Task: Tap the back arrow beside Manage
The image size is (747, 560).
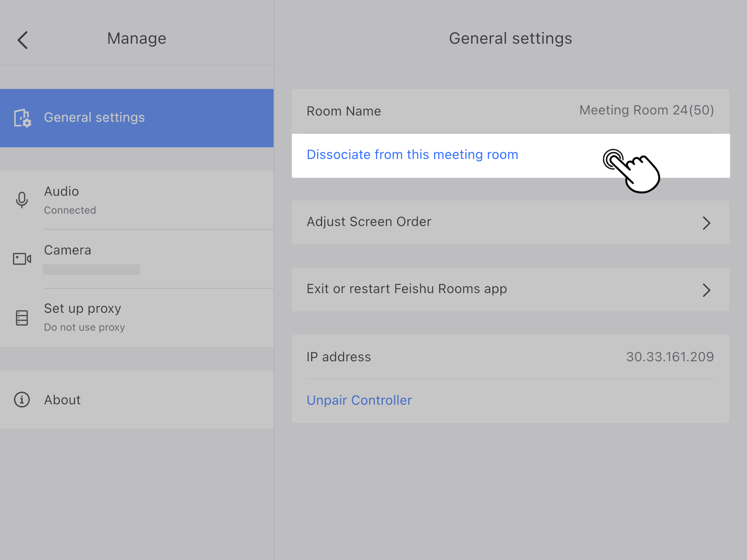Action: pos(23,40)
